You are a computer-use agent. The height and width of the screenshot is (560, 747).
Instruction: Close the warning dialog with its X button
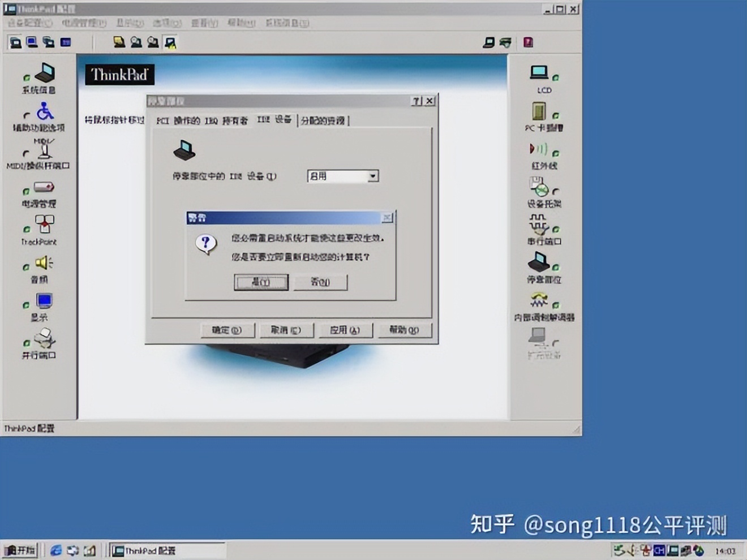click(x=387, y=218)
